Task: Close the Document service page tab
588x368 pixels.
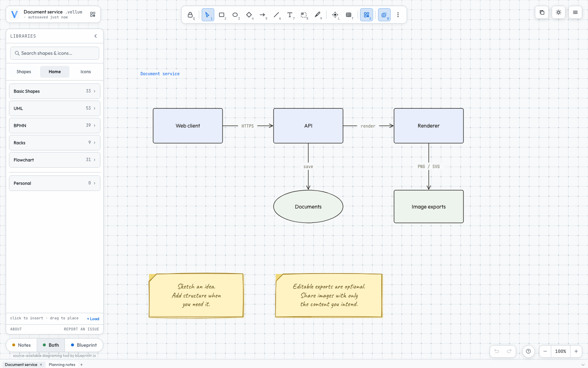Action: pos(41,365)
